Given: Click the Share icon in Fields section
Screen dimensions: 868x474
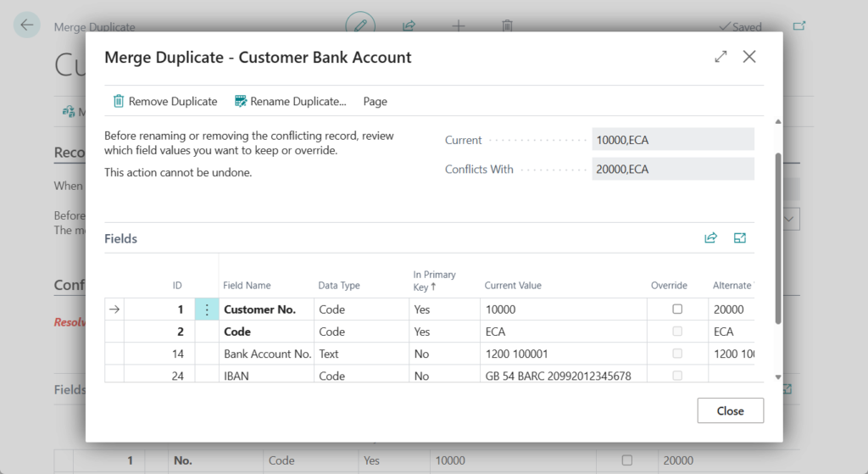Looking at the screenshot, I should tap(710, 238).
